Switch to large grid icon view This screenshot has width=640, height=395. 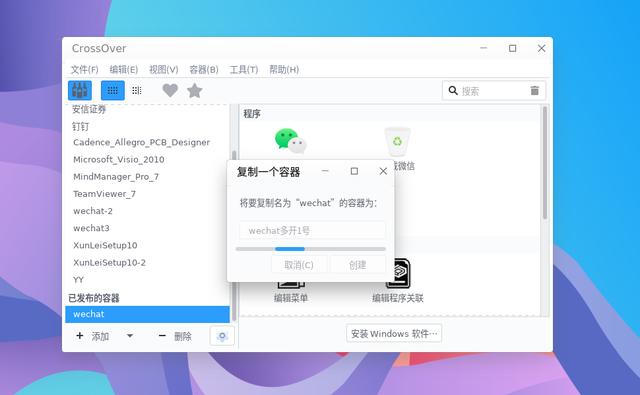113,90
